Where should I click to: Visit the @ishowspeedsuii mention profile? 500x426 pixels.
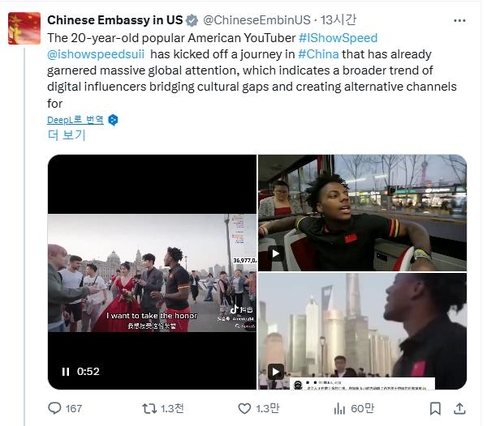point(96,54)
